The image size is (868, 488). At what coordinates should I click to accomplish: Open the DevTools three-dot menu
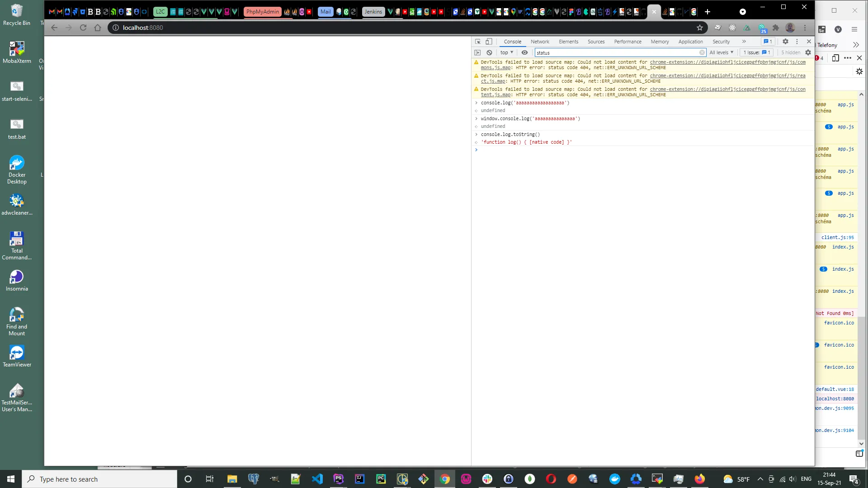tap(797, 42)
